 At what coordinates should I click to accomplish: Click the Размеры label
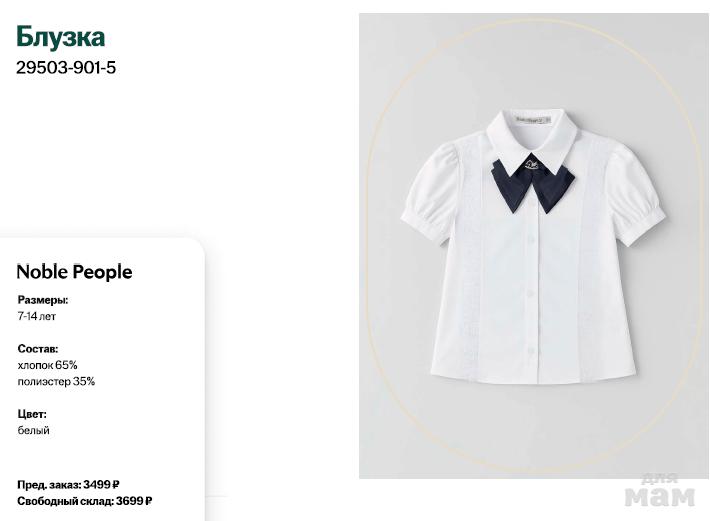point(43,300)
